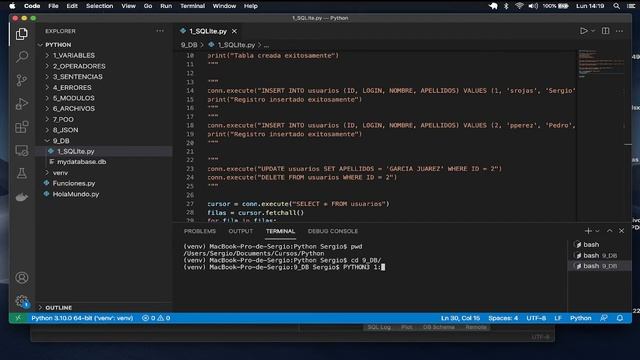Click 9_DB in the editor breadcrumb
Viewport: 640px width, 360px height.
(x=189, y=45)
